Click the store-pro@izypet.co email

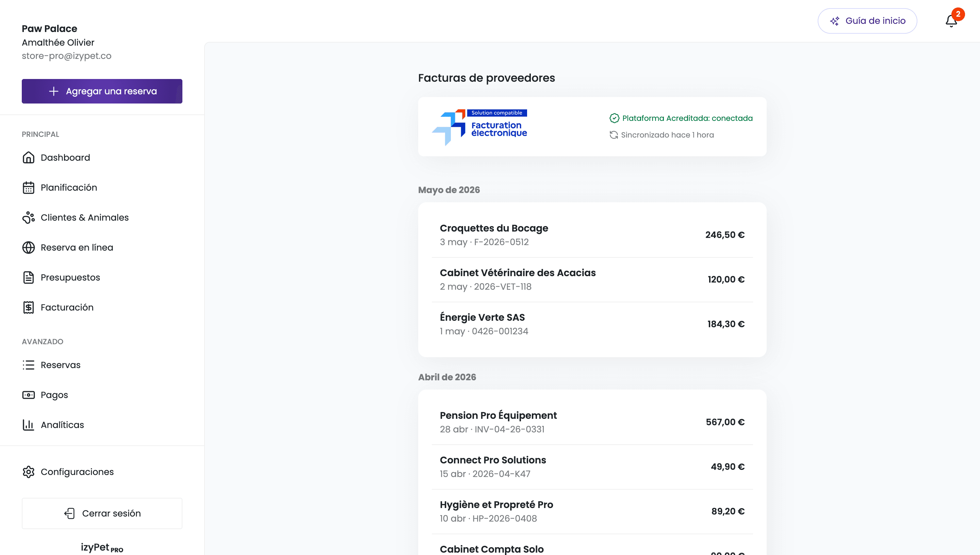point(66,55)
